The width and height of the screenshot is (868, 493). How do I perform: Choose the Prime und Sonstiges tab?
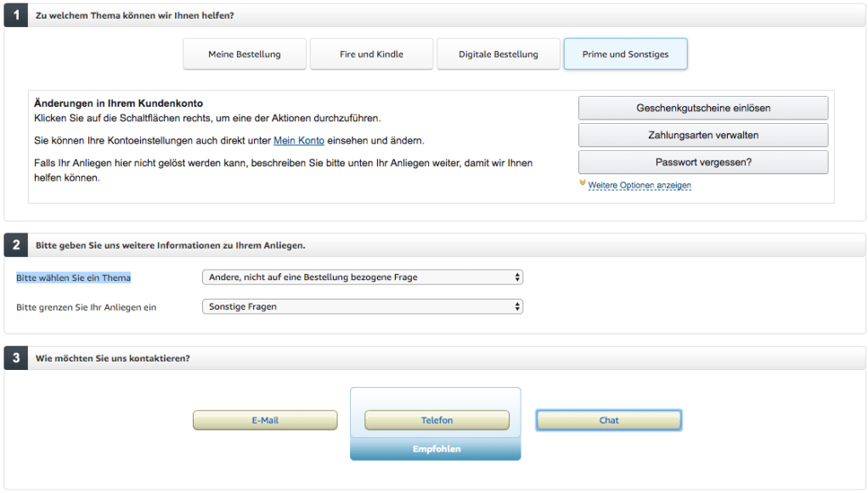pos(625,54)
